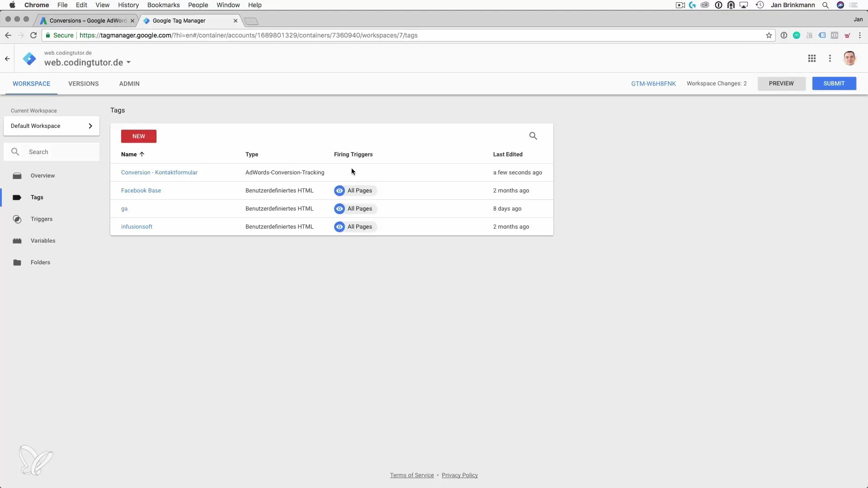This screenshot has width=868, height=488.
Task: Click AdWords-Conversion-Tracking type cell
Action: click(x=285, y=173)
